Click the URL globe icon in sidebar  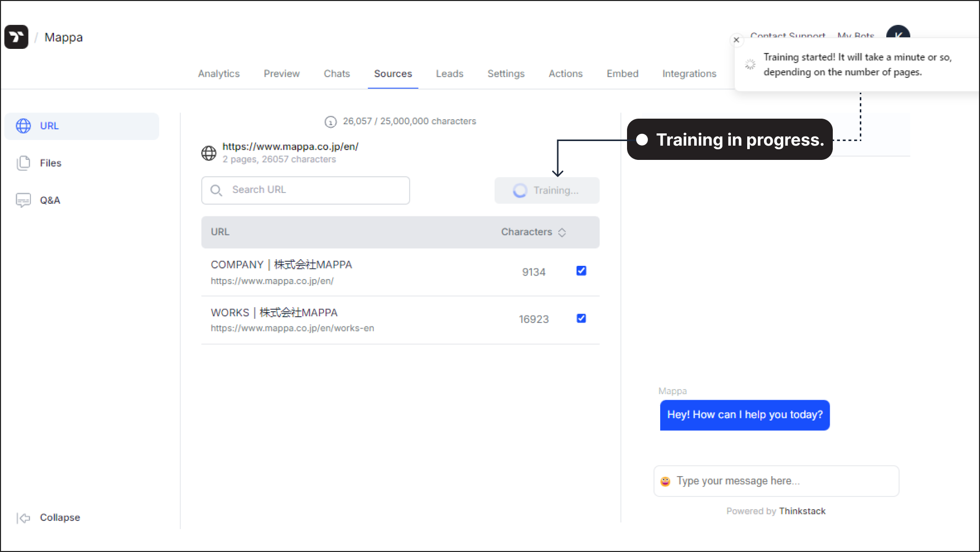tap(23, 126)
